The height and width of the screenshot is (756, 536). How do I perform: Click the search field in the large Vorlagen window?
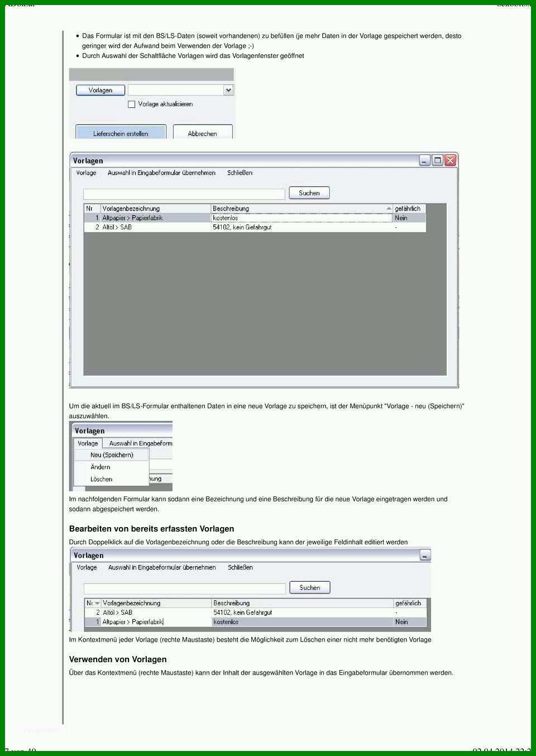coord(184,194)
